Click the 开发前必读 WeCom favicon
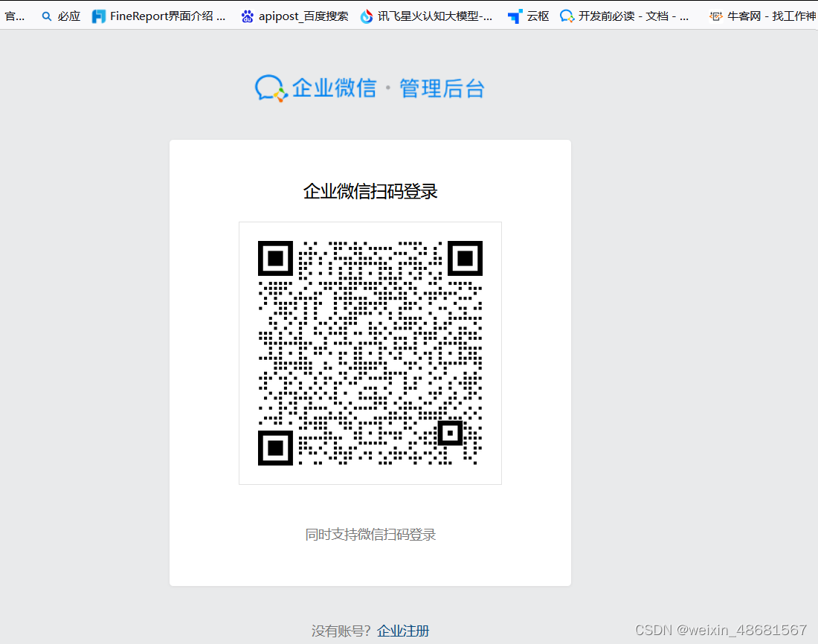This screenshot has height=644, width=818. point(567,16)
